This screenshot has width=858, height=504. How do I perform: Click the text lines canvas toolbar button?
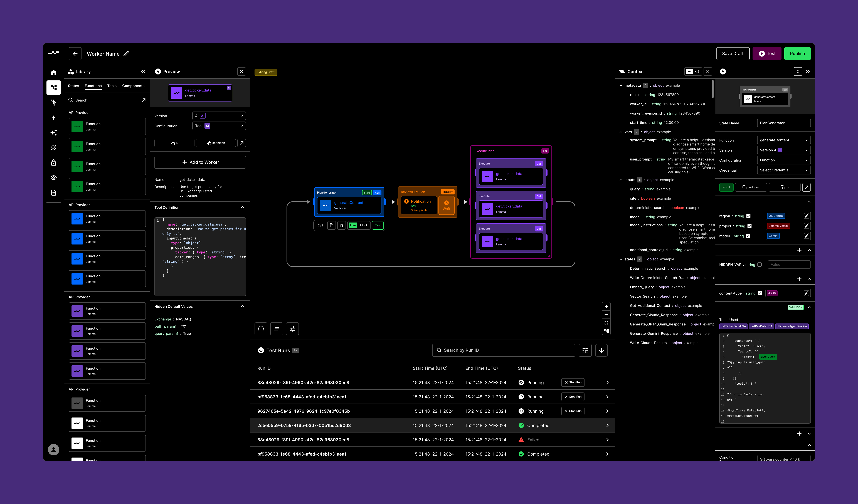pyautogui.click(x=277, y=329)
